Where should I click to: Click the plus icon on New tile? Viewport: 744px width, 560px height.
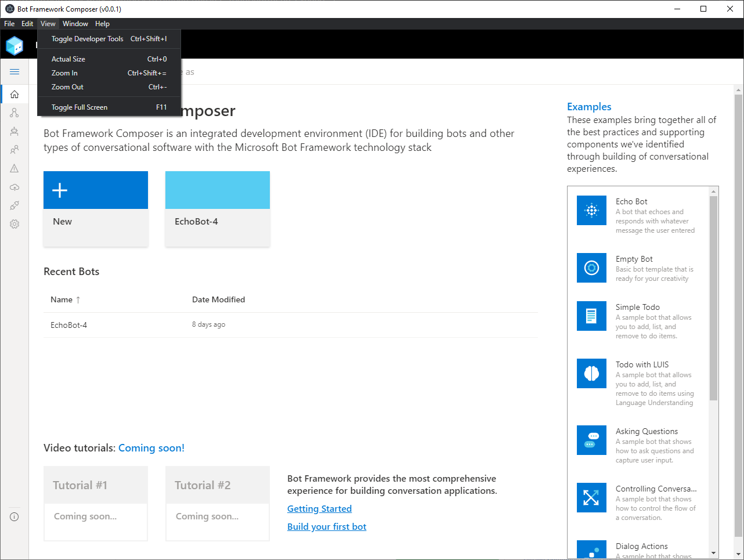point(60,190)
